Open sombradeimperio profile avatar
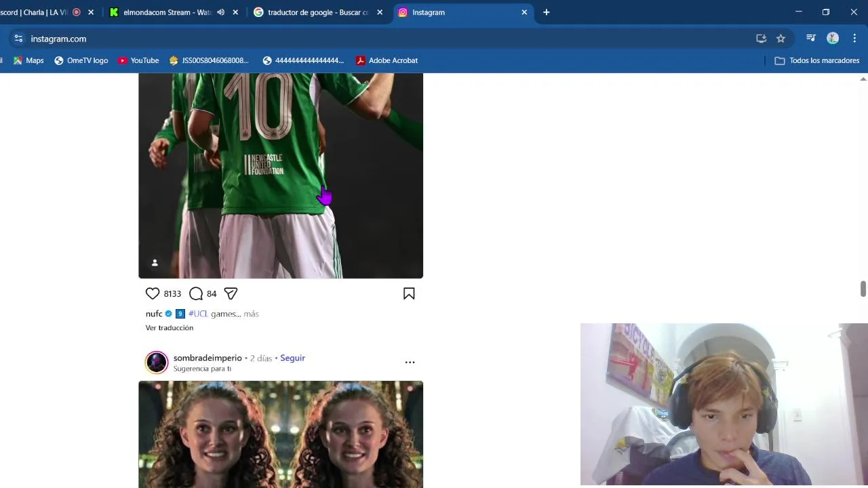This screenshot has width=868, height=488. 157,363
